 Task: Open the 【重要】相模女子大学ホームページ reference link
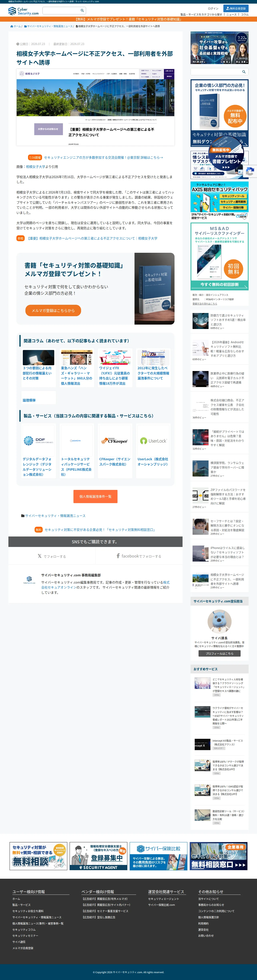pyautogui.click(x=92, y=239)
